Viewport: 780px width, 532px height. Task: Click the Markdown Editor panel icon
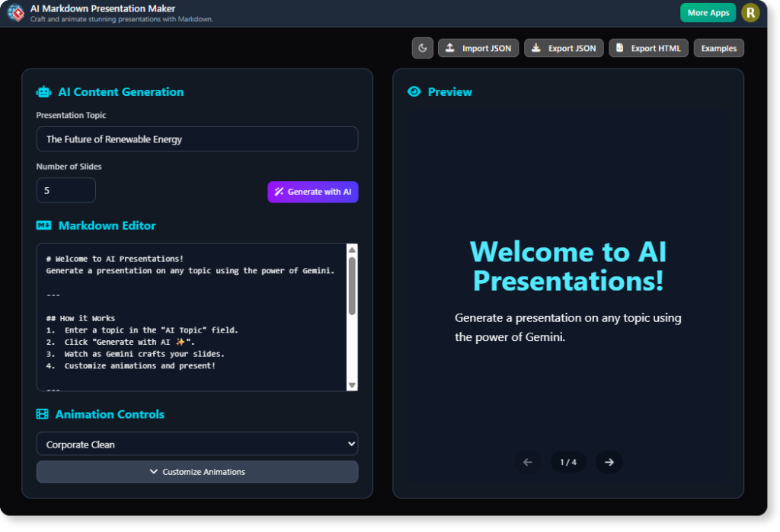pos(43,225)
